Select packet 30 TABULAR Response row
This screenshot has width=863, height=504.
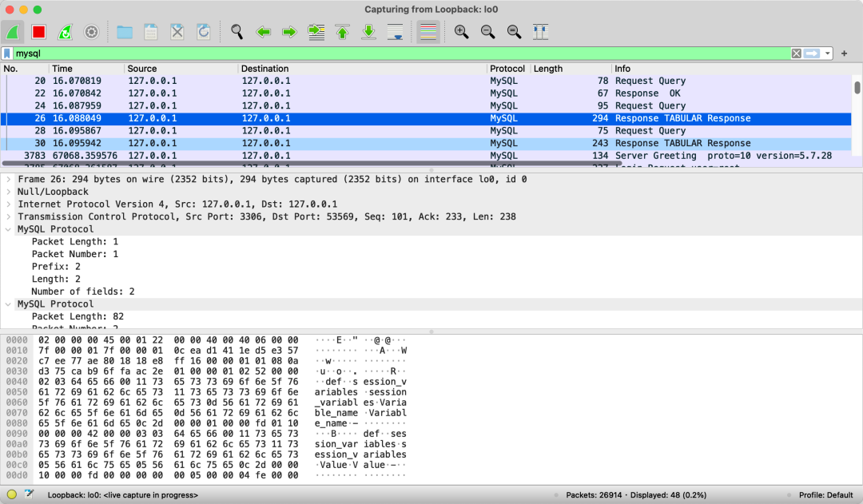click(x=426, y=143)
